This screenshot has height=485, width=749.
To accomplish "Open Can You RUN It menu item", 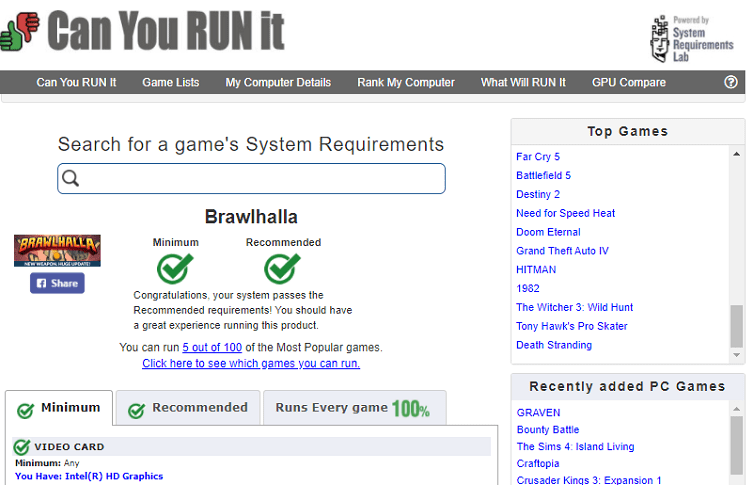I will (76, 82).
